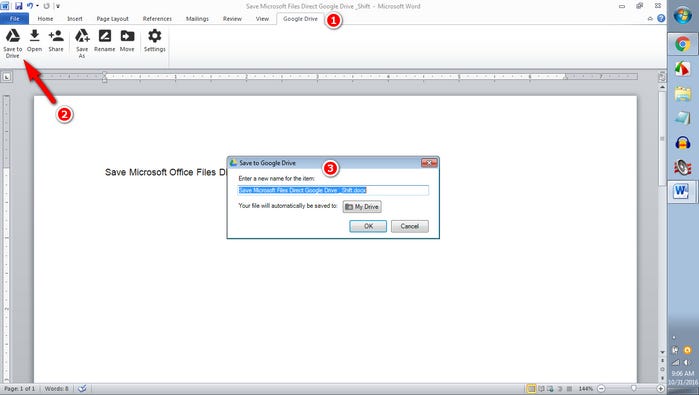699x395 pixels.
Task: Open the Windows Start orb
Action: click(x=683, y=16)
